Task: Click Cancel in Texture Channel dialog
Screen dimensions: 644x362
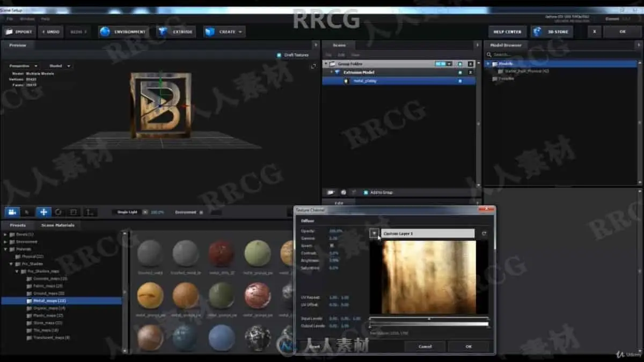Action: 425,346
